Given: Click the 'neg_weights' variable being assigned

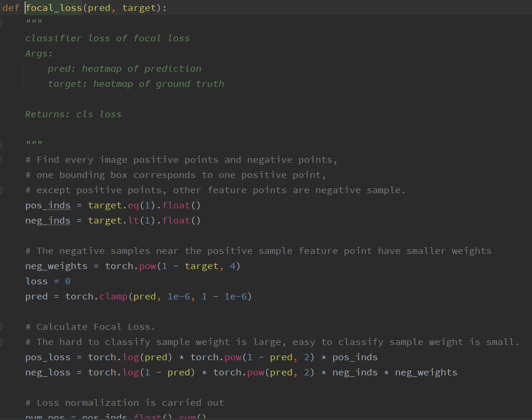Looking at the screenshot, I should click(56, 266).
